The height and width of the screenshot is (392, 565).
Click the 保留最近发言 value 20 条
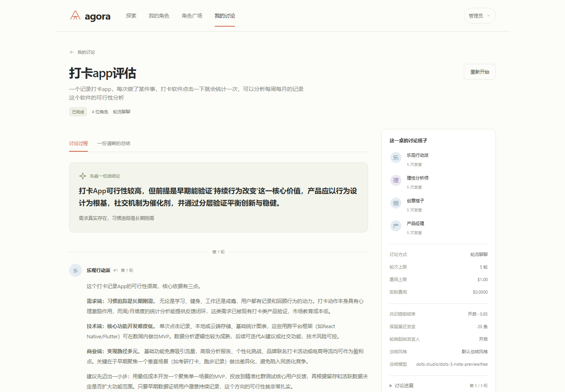(x=483, y=327)
